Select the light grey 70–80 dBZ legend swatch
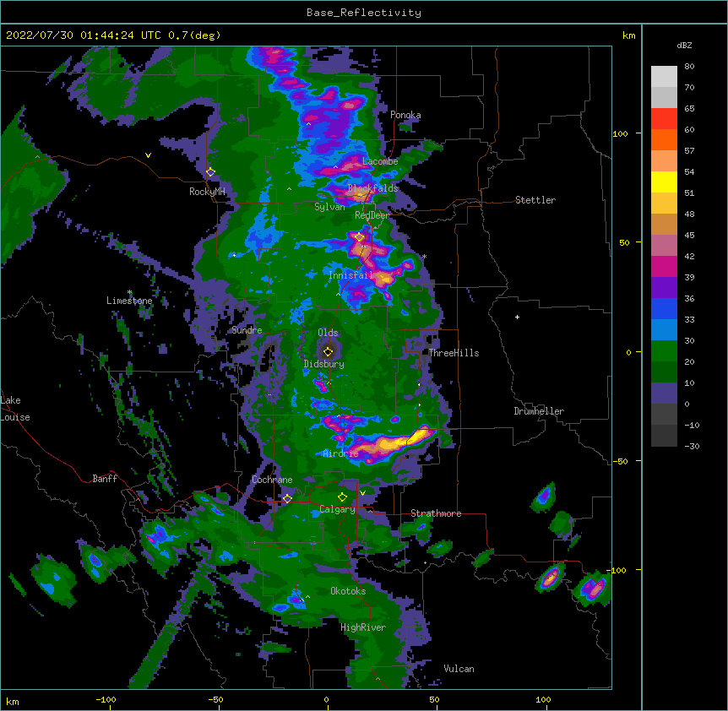This screenshot has height=711, width=728. (x=664, y=77)
